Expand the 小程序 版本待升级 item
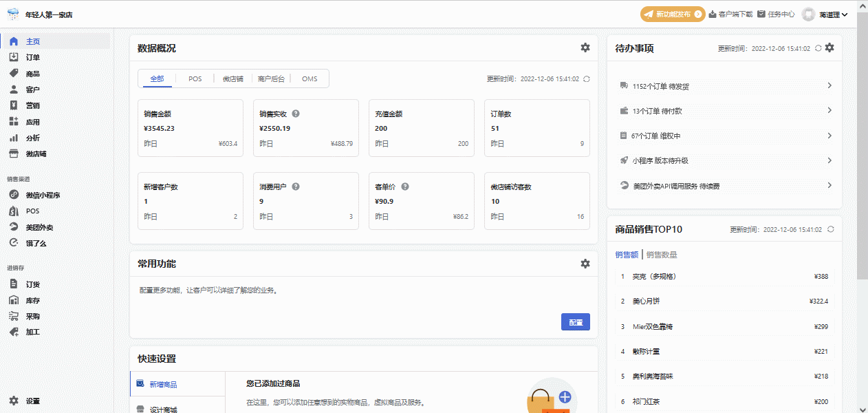868x413 pixels. 829,160
